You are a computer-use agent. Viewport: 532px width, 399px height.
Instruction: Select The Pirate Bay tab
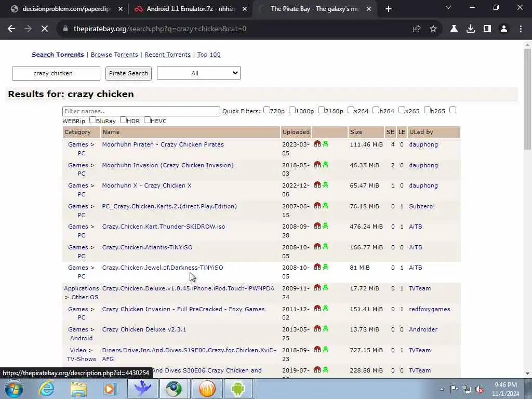pos(314,9)
